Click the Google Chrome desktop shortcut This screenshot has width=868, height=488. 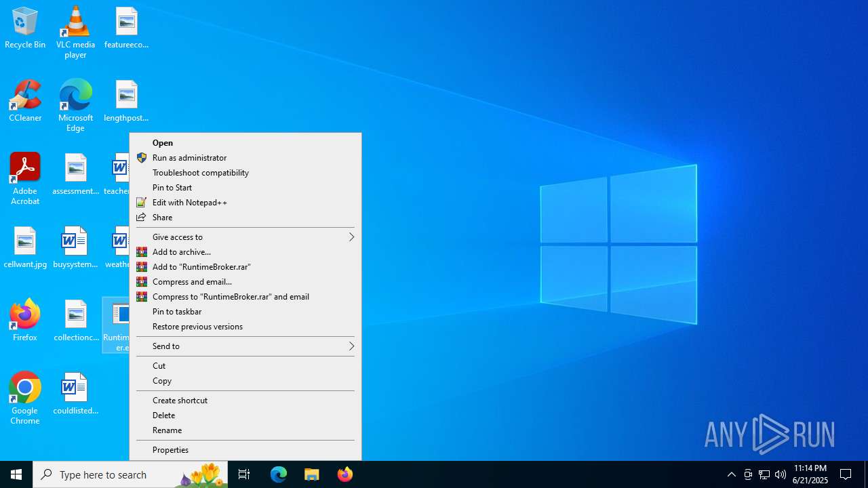coord(25,399)
